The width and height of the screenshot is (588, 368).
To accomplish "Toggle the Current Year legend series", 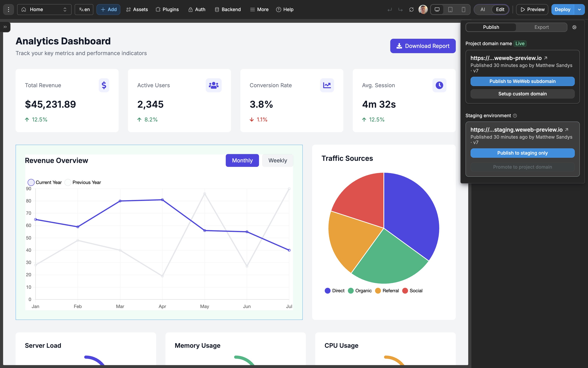I will (x=45, y=182).
